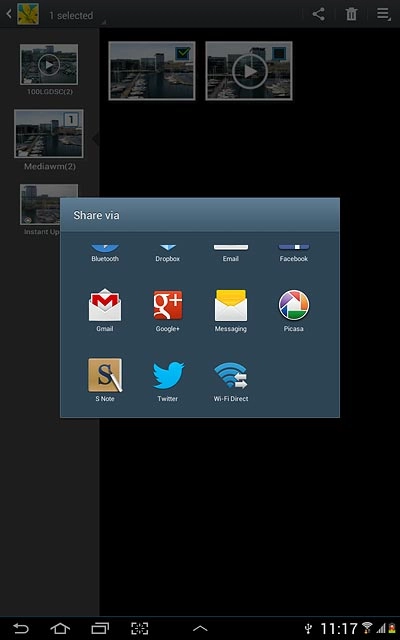Image resolution: width=400 pixels, height=640 pixels.
Task: Delete the selection with the trash icon
Action: 351,14
